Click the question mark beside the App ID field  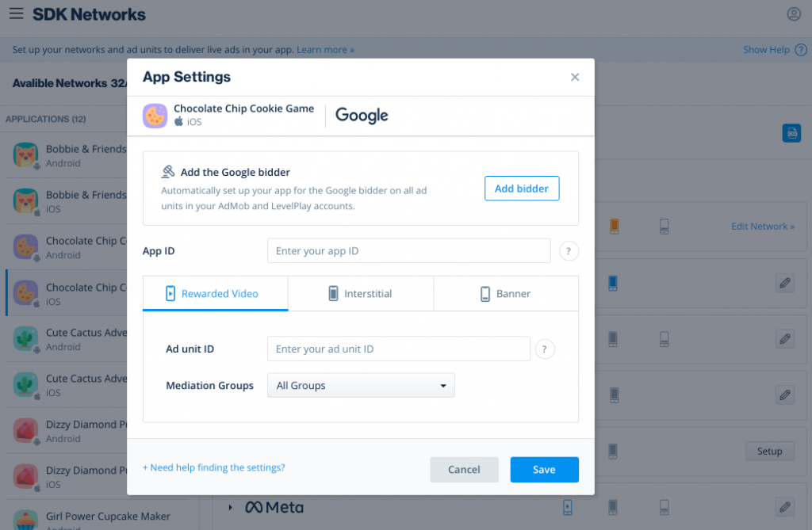click(x=569, y=250)
